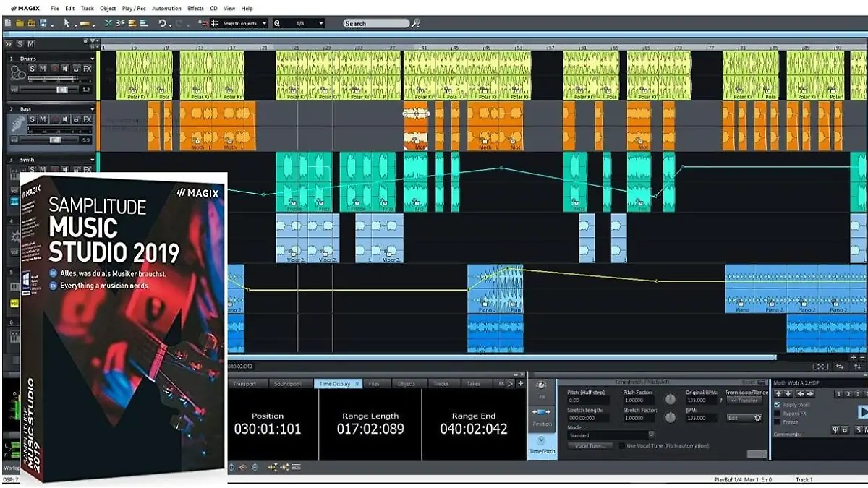Click the New project icon in toolbar
Image resolution: width=868 pixels, height=488 pixels.
[x=8, y=23]
